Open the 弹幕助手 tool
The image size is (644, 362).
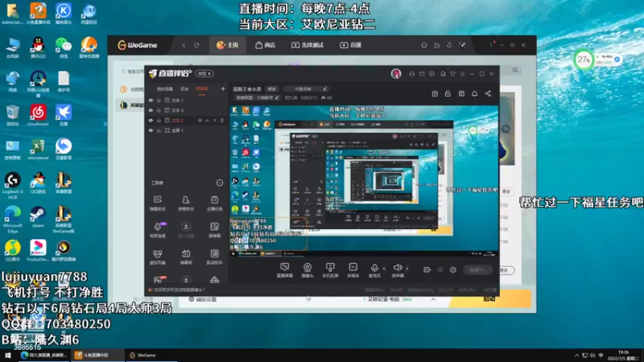tap(157, 204)
